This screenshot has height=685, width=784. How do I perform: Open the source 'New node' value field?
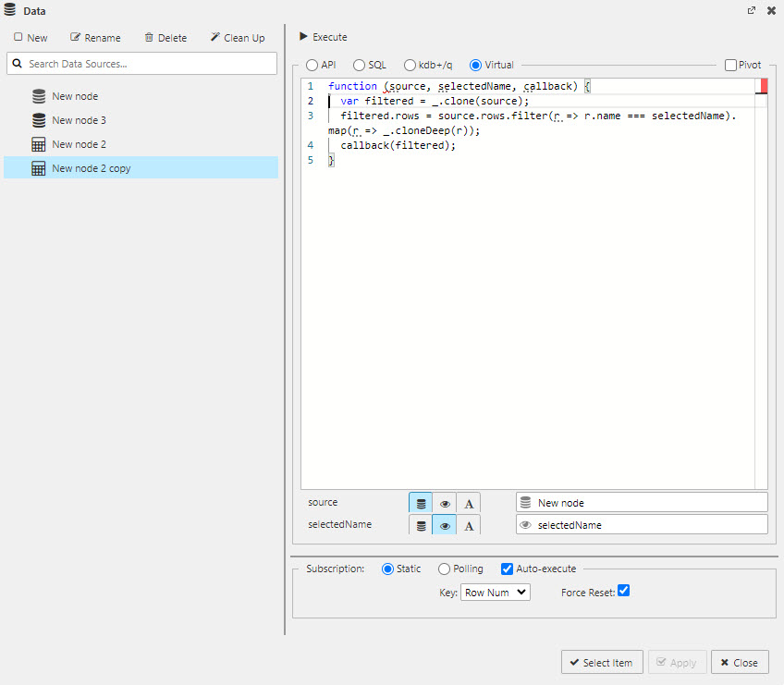pos(642,503)
